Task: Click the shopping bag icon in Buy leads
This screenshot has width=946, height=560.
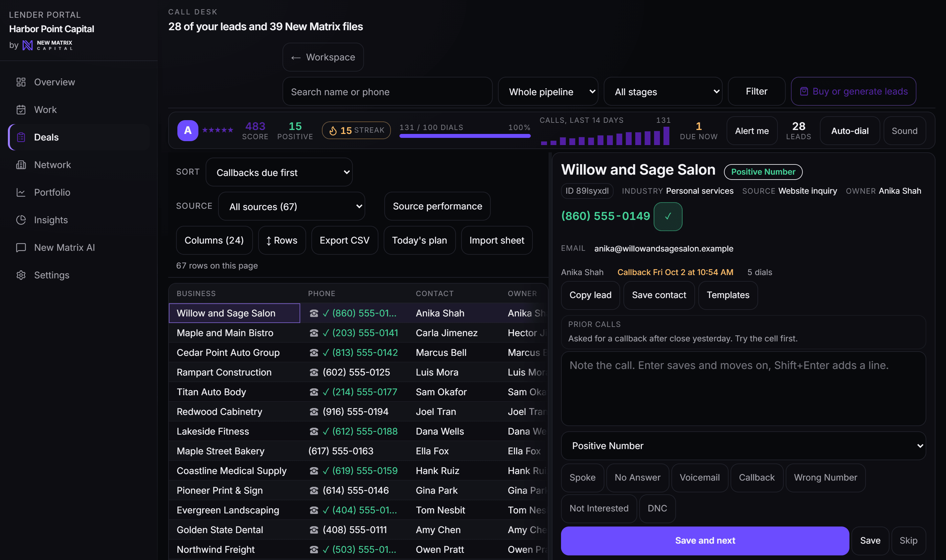Action: 804,91
